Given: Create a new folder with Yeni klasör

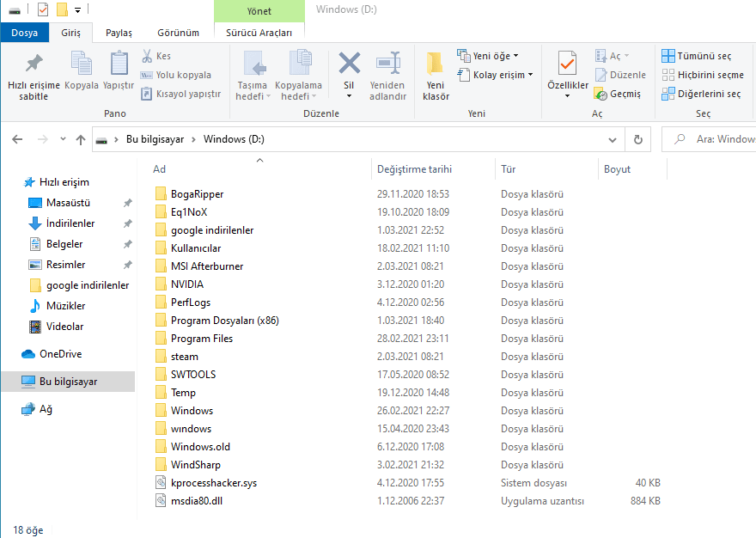Looking at the screenshot, I should [x=436, y=76].
